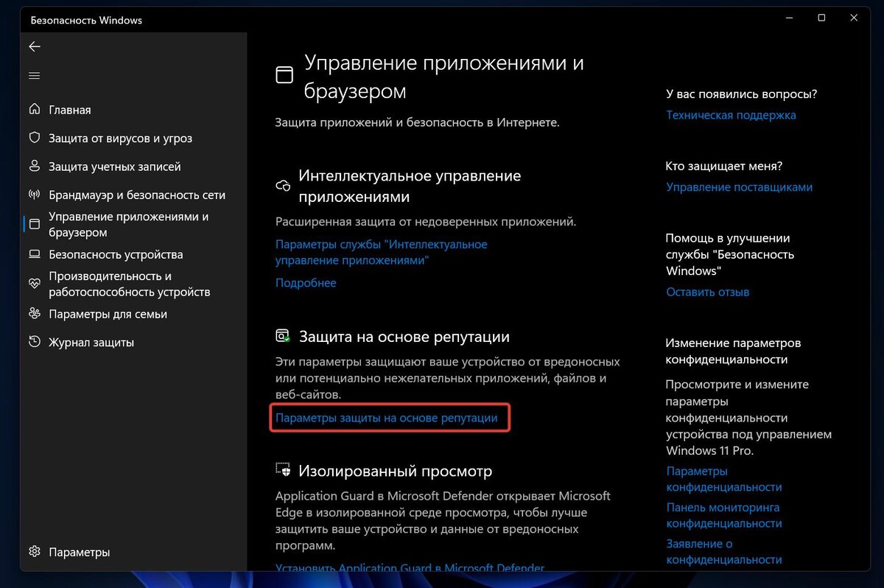Click the person icon for account protection

tap(34, 167)
